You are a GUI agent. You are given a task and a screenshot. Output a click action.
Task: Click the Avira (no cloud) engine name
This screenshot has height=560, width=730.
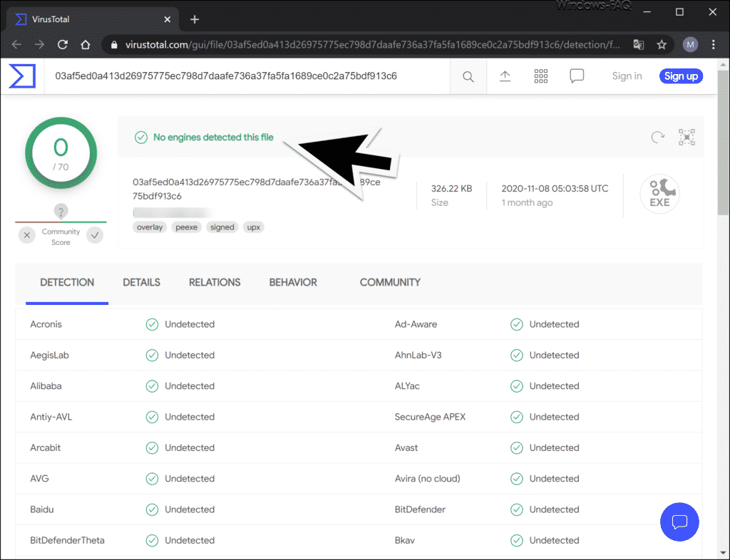point(428,479)
